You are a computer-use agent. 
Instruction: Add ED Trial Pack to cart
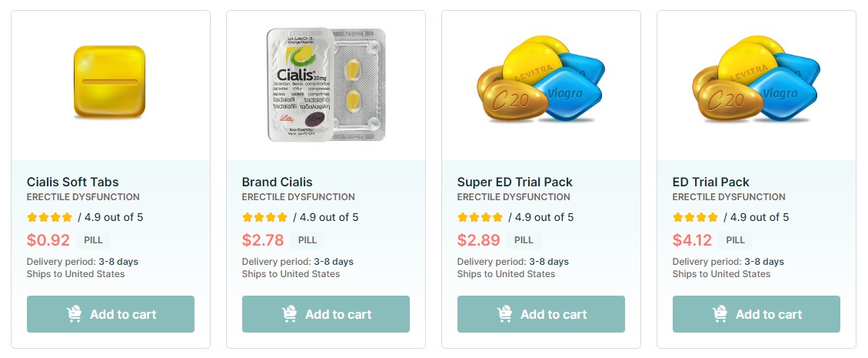pyautogui.click(x=757, y=314)
